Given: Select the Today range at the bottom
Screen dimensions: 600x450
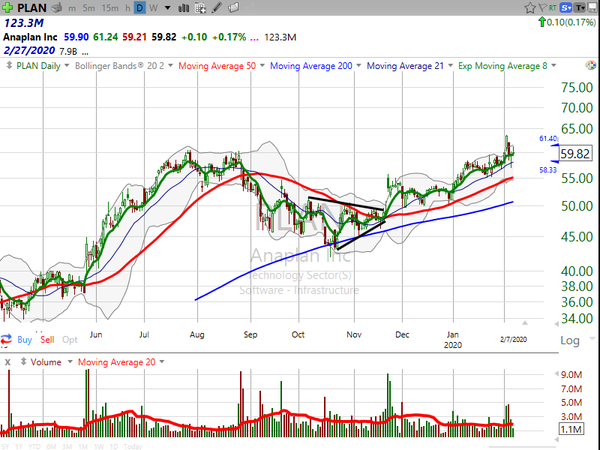Looking at the screenshot, I should 133,447.
